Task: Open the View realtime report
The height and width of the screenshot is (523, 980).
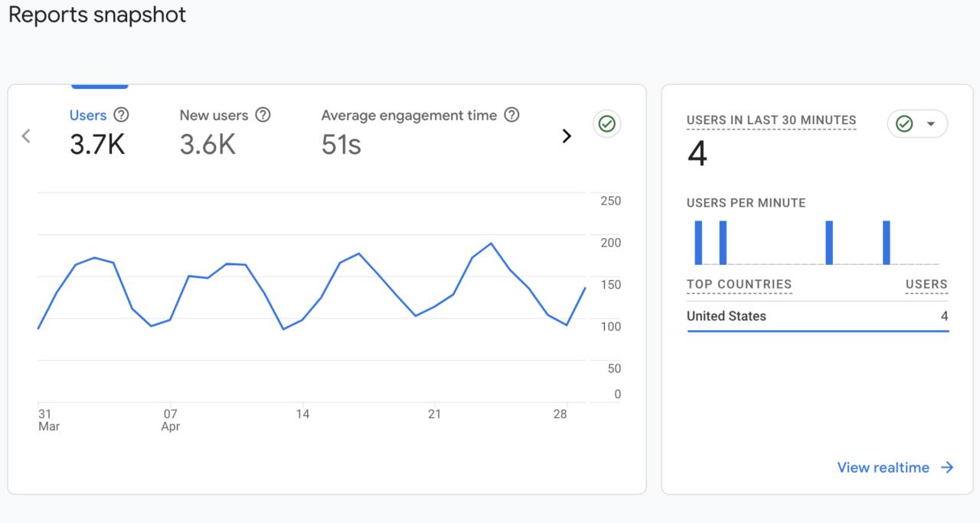Action: coord(884,467)
